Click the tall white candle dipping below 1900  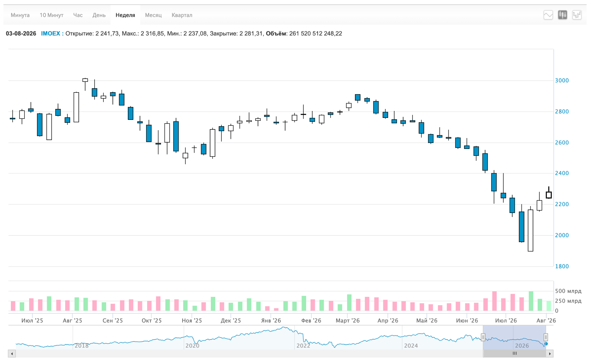pos(530,230)
